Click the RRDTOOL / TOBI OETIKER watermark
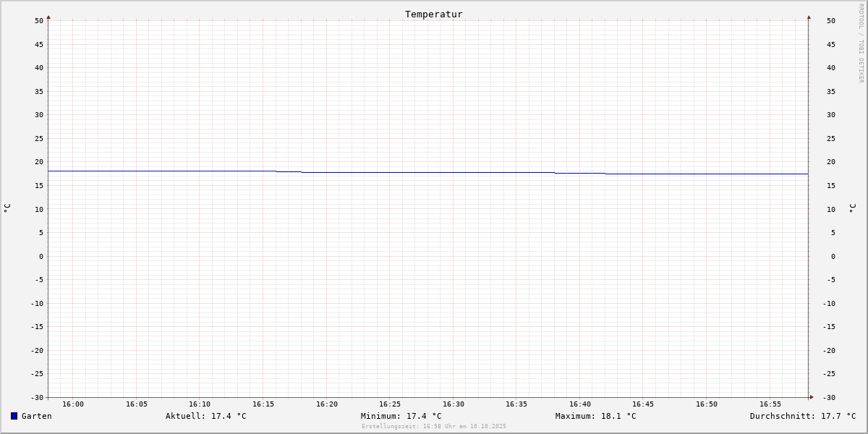The height and width of the screenshot is (434, 868). tap(861, 43)
